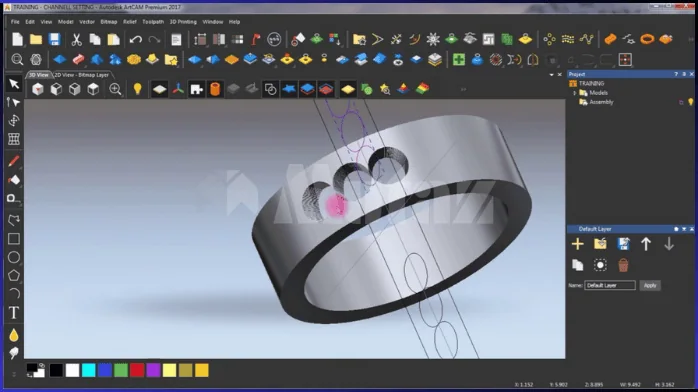698x392 pixels.
Task: Click the light plane icon in 3D view toolbar
Action: [x=159, y=89]
